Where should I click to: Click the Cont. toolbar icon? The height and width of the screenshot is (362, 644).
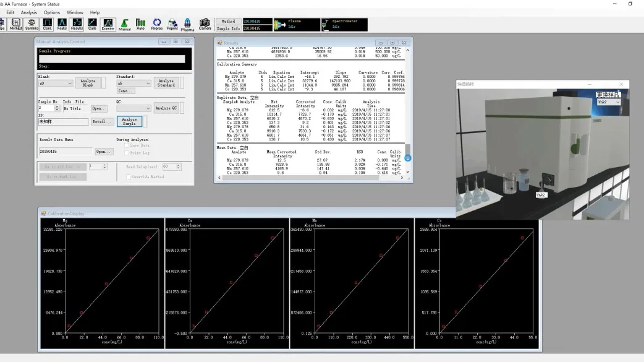point(47,24)
